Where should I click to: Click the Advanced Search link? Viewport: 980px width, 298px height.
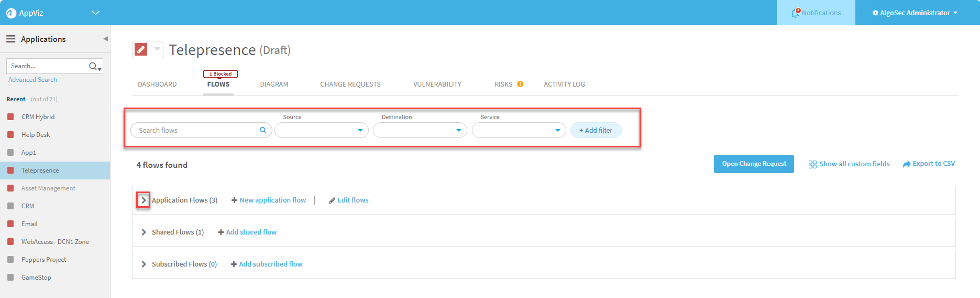pyautogui.click(x=32, y=80)
